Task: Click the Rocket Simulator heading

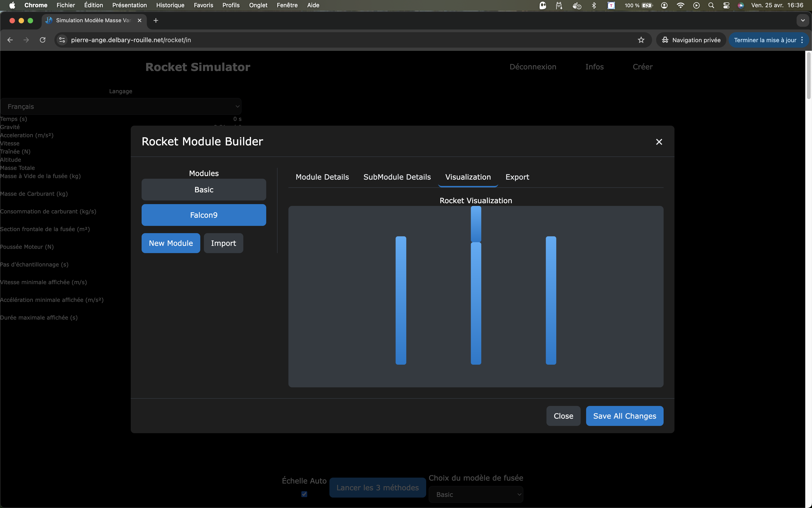Action: (198, 67)
